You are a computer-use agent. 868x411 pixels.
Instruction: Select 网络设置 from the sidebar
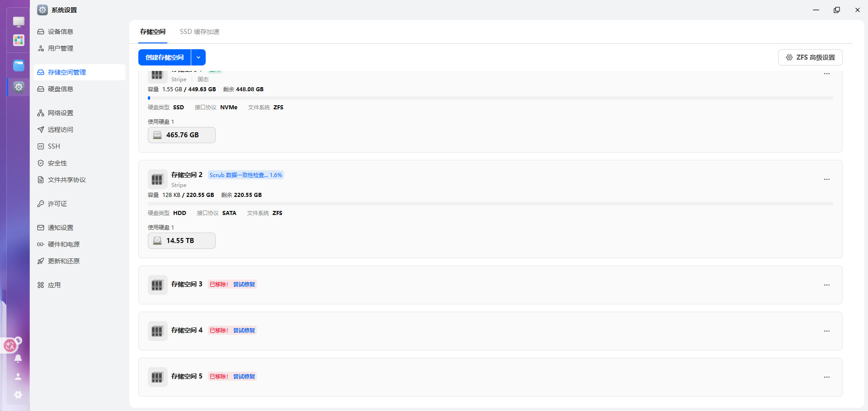(x=61, y=113)
